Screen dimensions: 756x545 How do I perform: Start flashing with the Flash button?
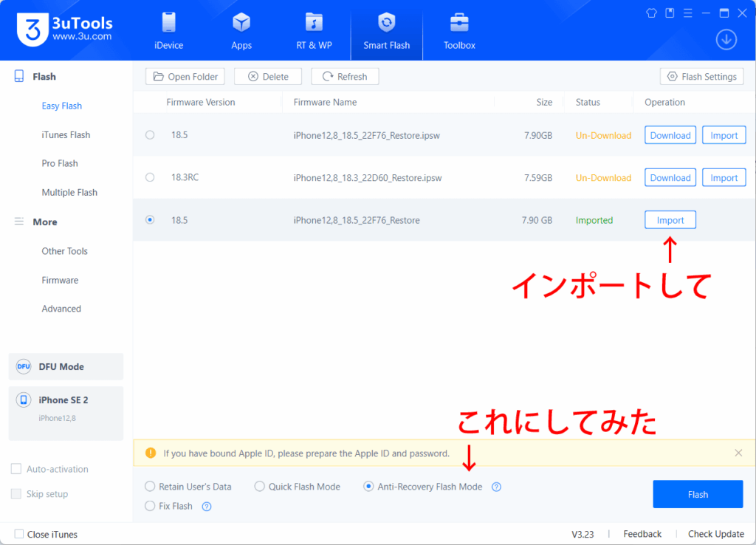698,494
